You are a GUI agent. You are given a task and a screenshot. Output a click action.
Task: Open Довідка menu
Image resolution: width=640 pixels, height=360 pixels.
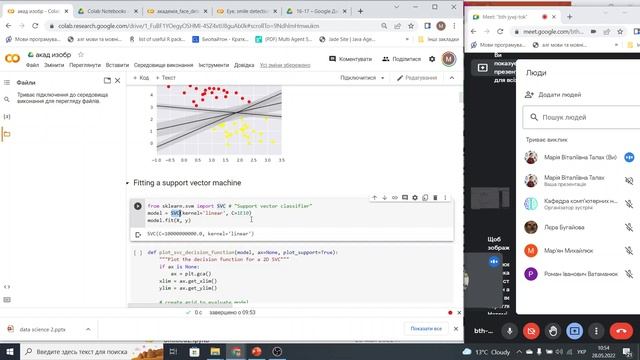click(244, 65)
